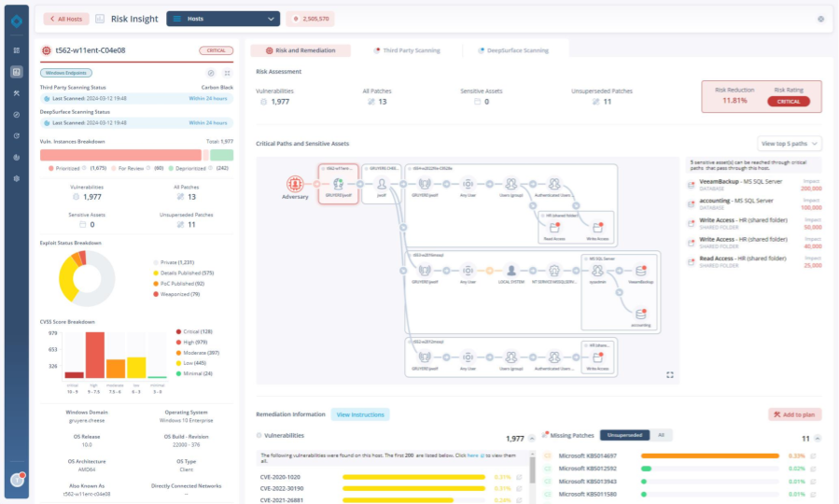Select the Read Access HR shared folder asset
The height and width of the screenshot is (504, 839).
(x=755, y=261)
